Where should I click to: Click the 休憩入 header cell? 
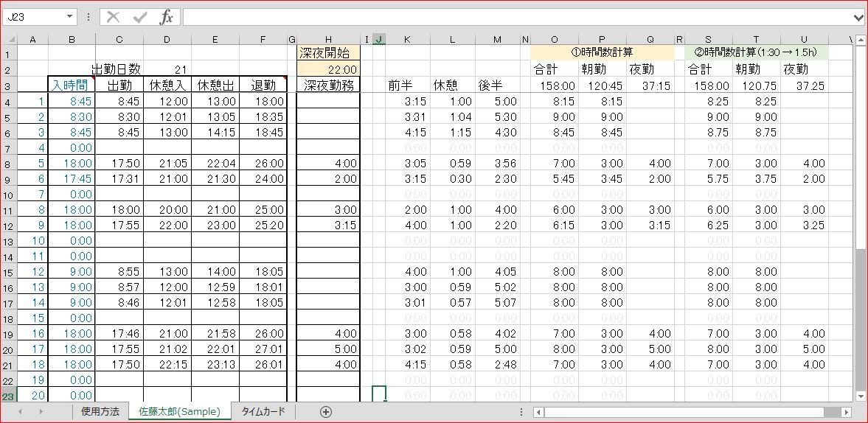click(x=167, y=85)
